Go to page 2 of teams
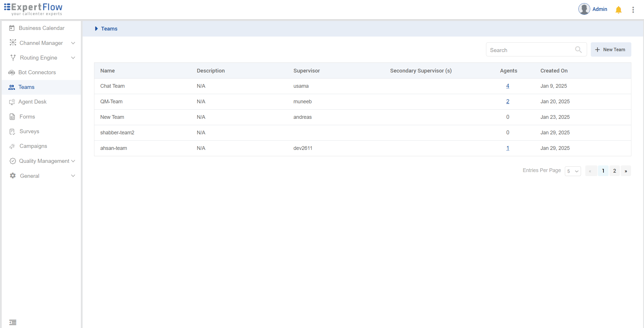The height and width of the screenshot is (328, 644). pos(614,171)
